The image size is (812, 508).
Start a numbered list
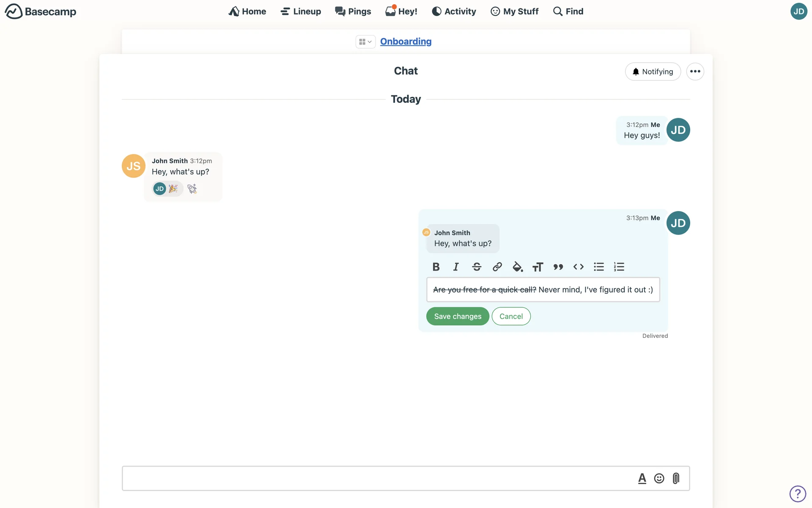coord(619,267)
